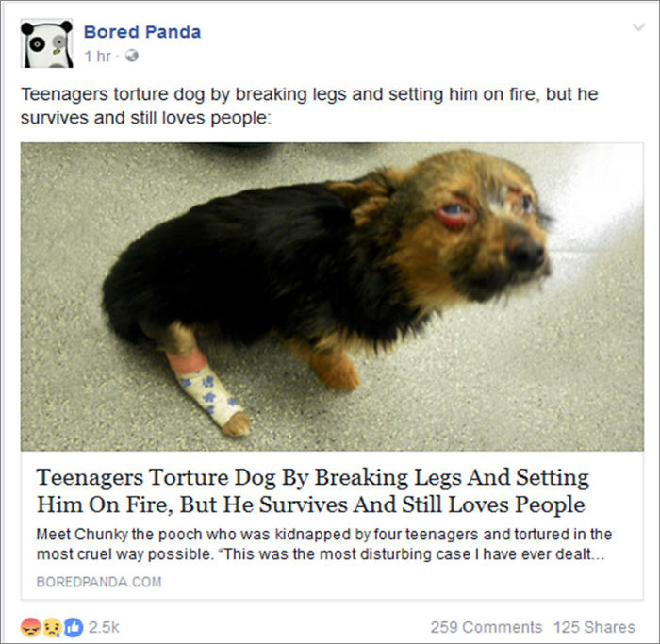The width and height of the screenshot is (660, 644).
Task: Click the blue thumbs-up like icon
Action: pos(74,627)
